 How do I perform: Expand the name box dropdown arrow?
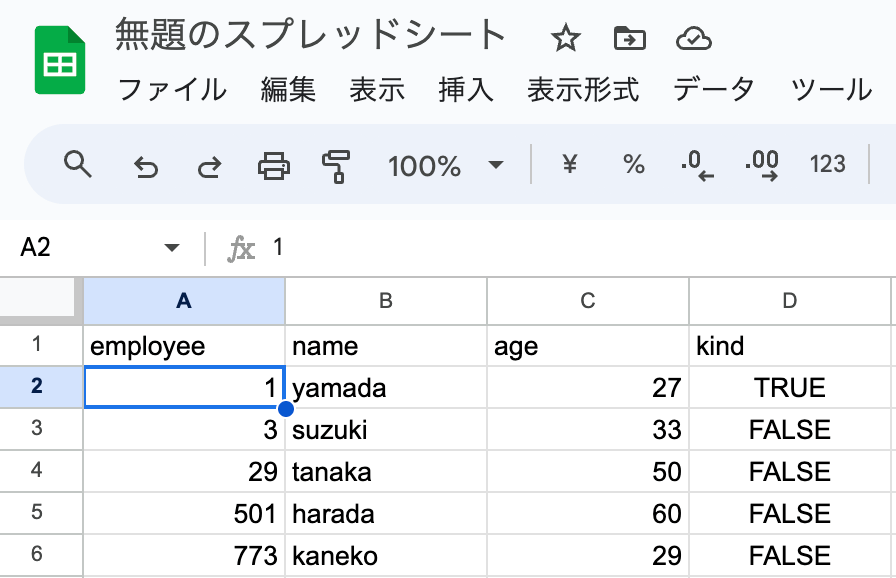[171, 248]
